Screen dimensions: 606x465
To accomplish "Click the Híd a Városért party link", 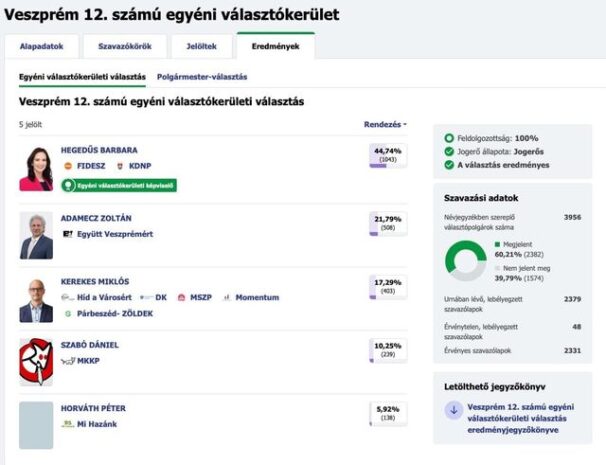I will tap(104, 297).
